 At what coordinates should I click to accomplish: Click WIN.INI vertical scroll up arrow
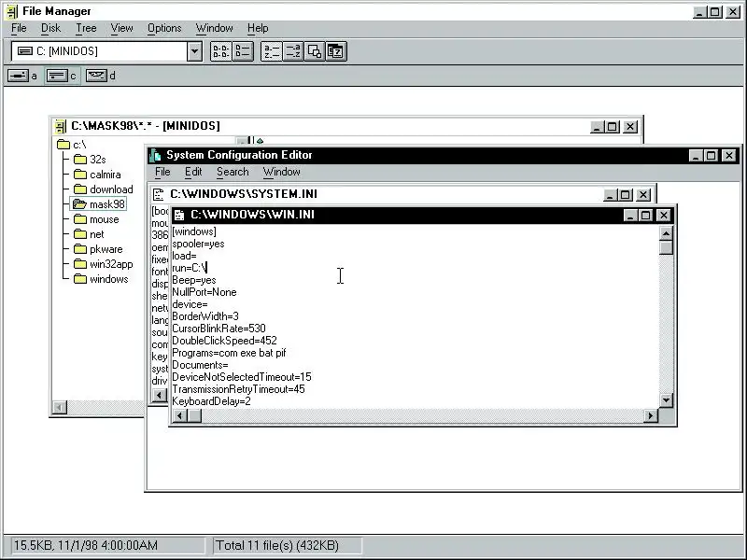(666, 232)
